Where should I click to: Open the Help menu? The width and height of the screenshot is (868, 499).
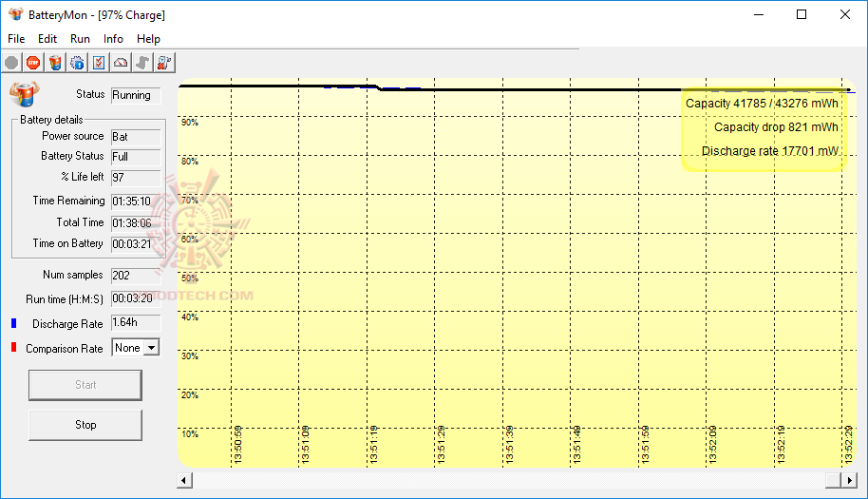point(148,39)
